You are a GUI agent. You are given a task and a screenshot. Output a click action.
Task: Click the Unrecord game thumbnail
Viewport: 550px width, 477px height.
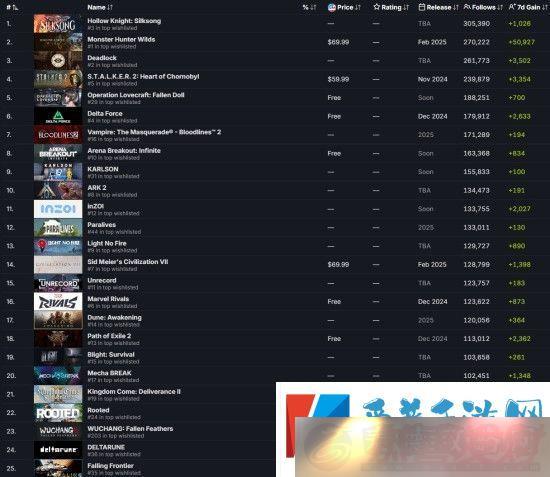(x=58, y=283)
